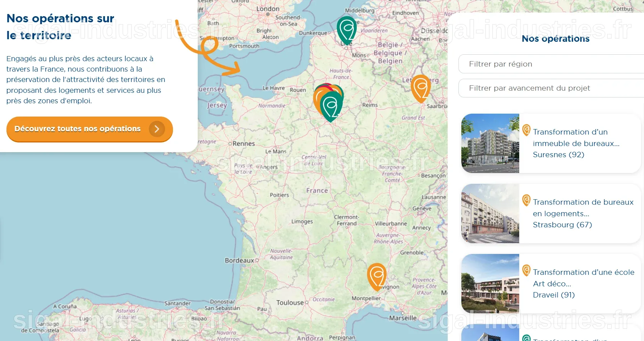
Task: Click the Normandie region label
Action: click(x=272, y=106)
